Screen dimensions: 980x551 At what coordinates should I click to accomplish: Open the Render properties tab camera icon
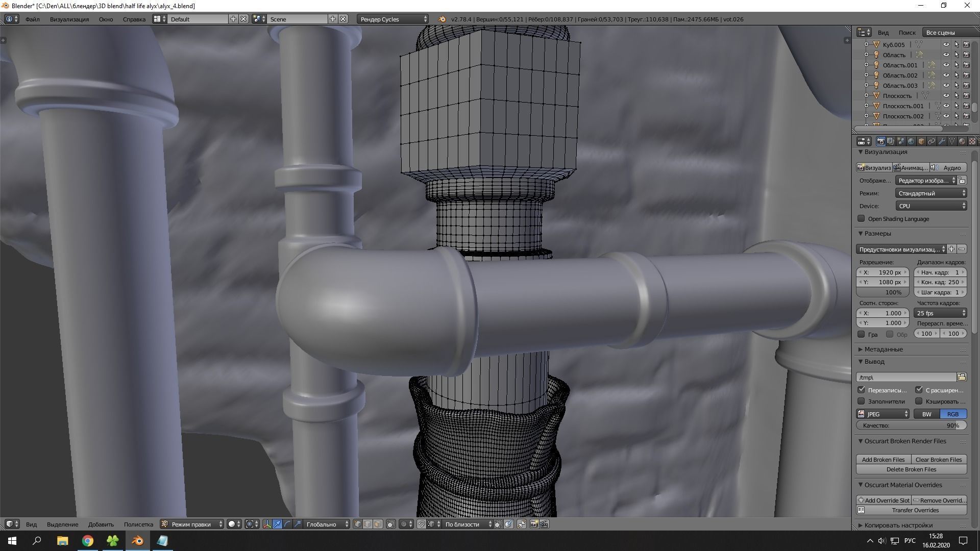pyautogui.click(x=880, y=141)
